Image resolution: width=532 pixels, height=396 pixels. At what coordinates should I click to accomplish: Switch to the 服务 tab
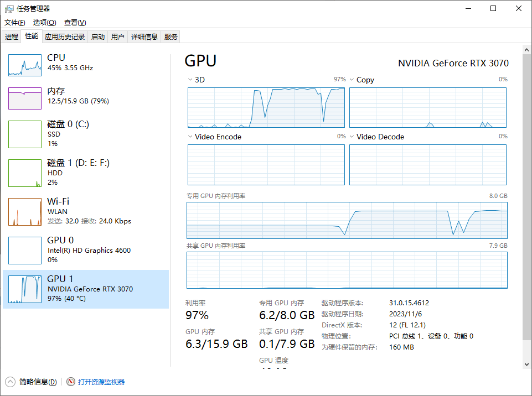171,37
